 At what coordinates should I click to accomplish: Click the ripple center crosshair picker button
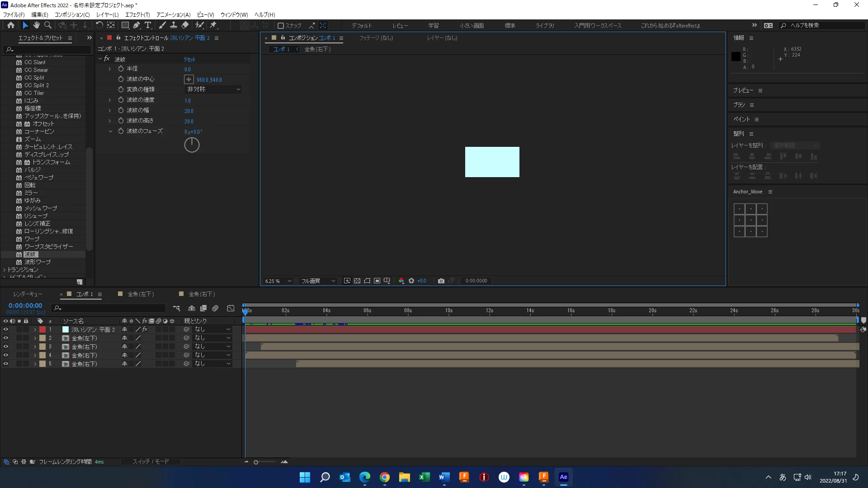189,80
